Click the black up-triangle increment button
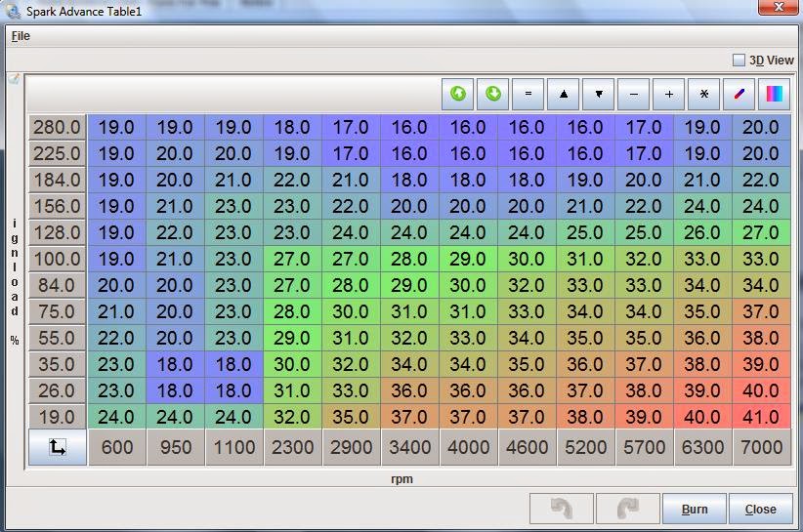 tap(564, 95)
